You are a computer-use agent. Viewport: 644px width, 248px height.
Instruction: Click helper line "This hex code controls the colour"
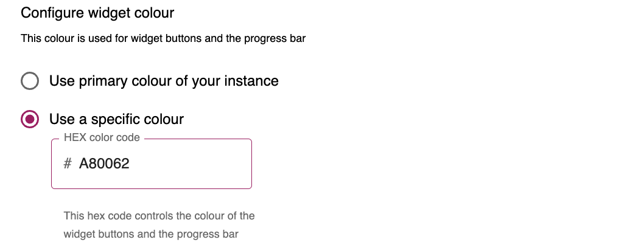(x=159, y=216)
